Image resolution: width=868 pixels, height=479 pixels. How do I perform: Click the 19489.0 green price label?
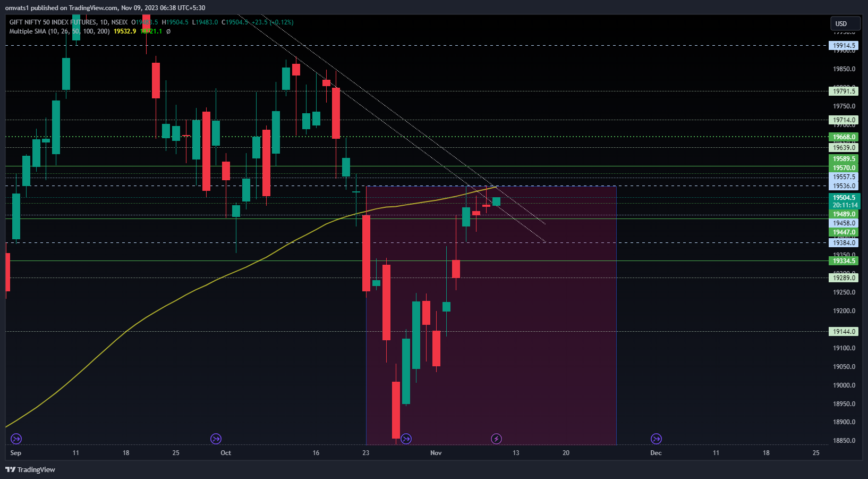pos(844,214)
